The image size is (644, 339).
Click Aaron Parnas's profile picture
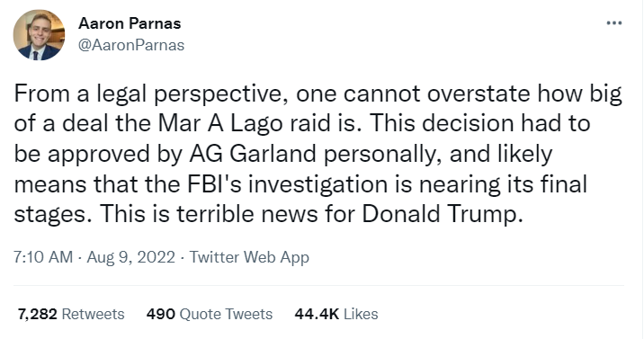(39, 35)
